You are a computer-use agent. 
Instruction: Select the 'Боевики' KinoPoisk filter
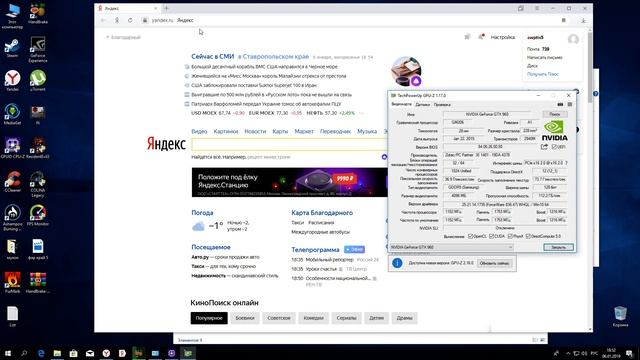click(245, 318)
